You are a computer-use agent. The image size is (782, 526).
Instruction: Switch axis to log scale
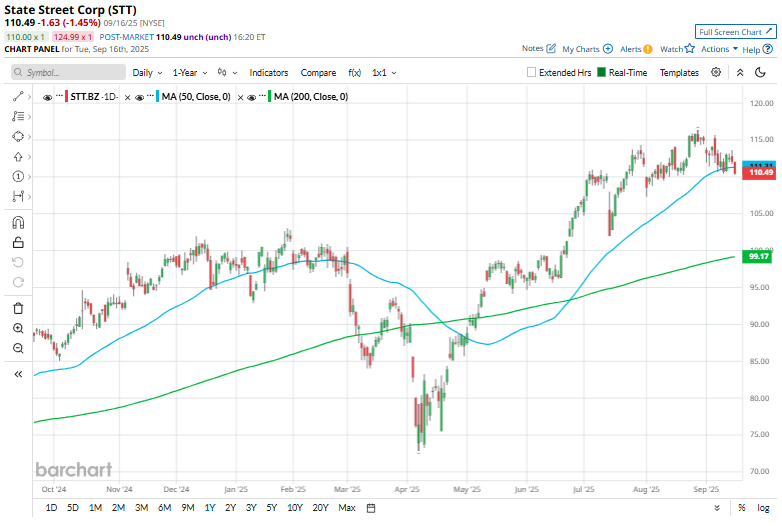763,508
